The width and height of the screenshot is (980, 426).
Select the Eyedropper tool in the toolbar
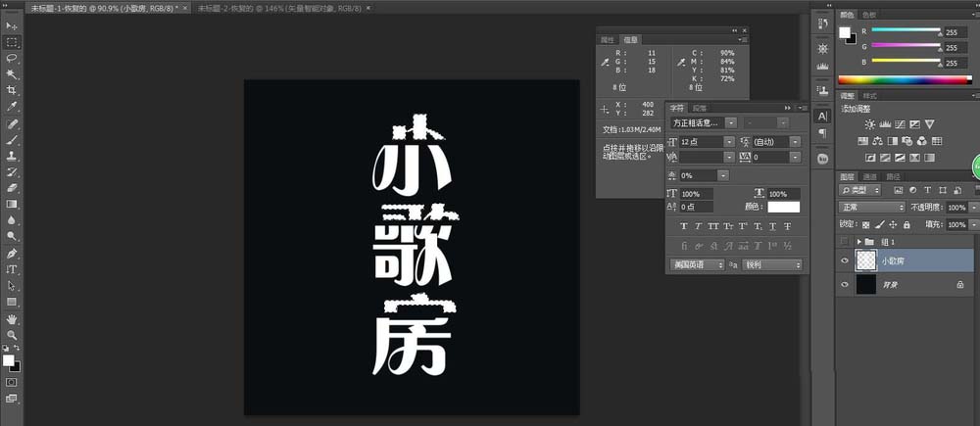[x=13, y=106]
